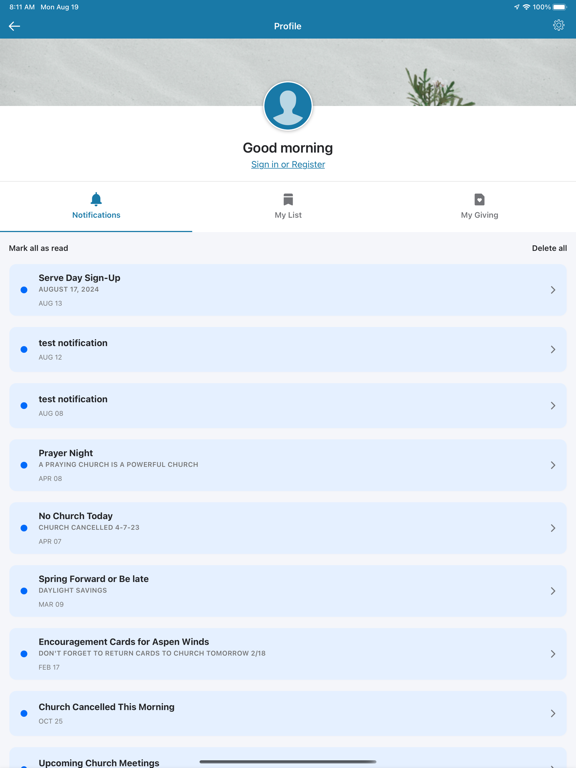The image size is (576, 768).
Task: Open settings via the gear icon
Action: point(558,25)
